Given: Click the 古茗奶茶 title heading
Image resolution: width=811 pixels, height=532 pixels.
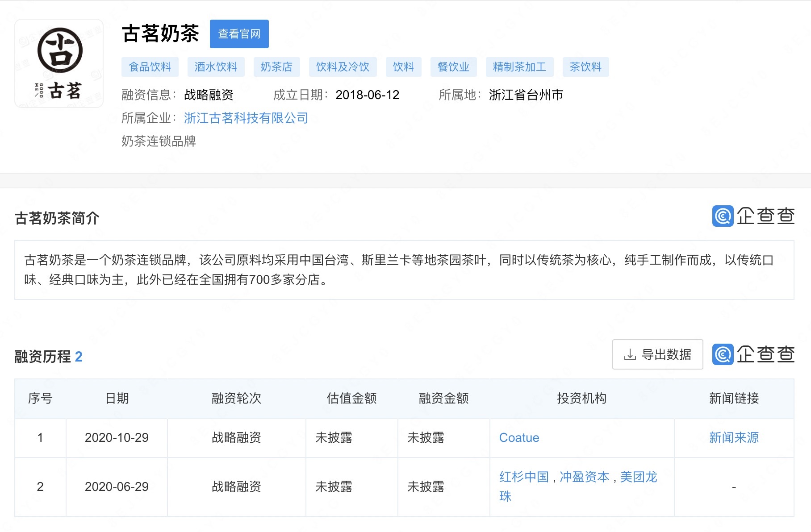Looking at the screenshot, I should pos(160,33).
